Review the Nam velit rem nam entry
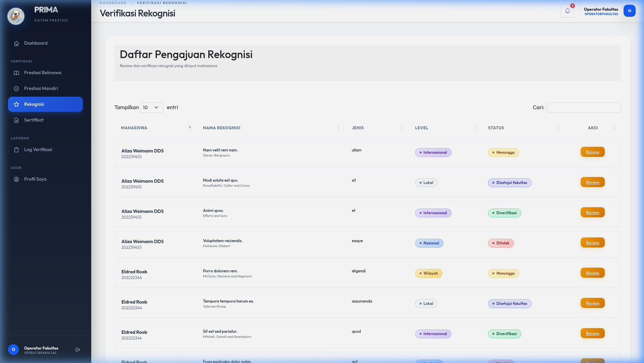Image resolution: width=644 pixels, height=363 pixels. coord(592,152)
